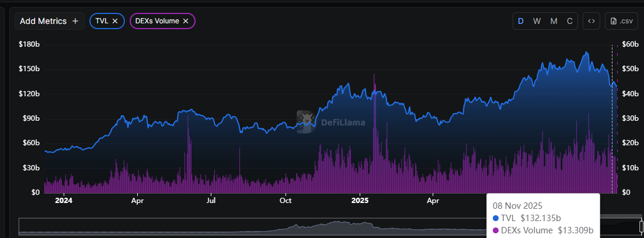The height and width of the screenshot is (238, 644).
Task: Switch chart to Daily (D) interval
Action: (520, 21)
